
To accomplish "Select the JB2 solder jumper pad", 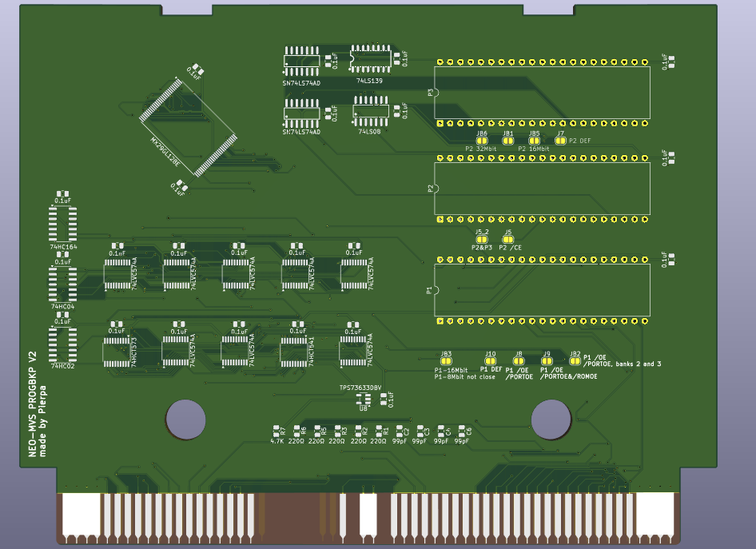I will 575,360.
